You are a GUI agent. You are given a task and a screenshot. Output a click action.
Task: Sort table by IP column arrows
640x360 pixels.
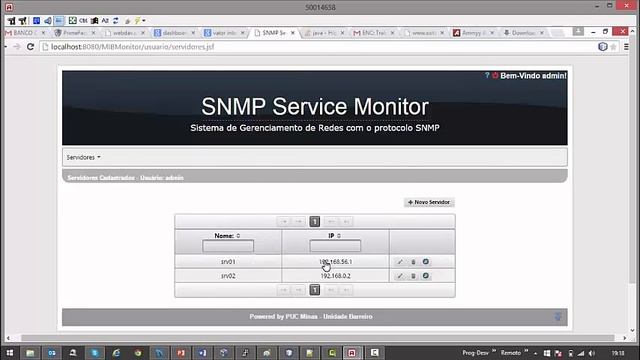[x=339, y=236]
